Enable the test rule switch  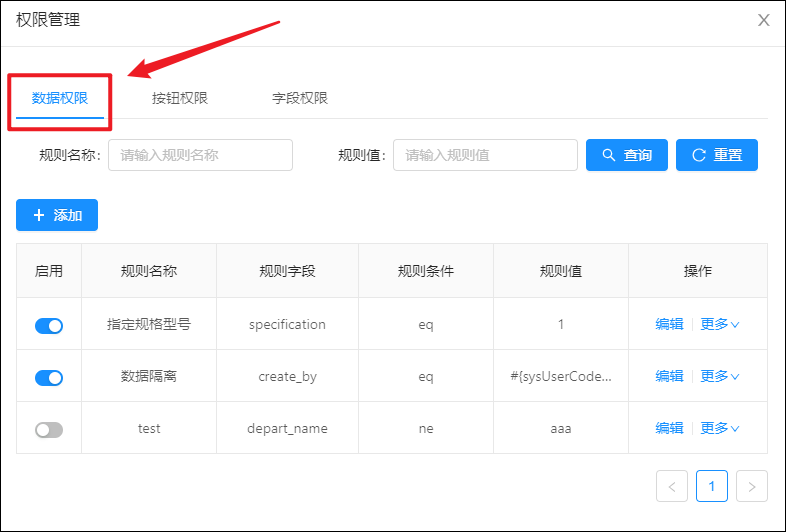pyautogui.click(x=49, y=430)
